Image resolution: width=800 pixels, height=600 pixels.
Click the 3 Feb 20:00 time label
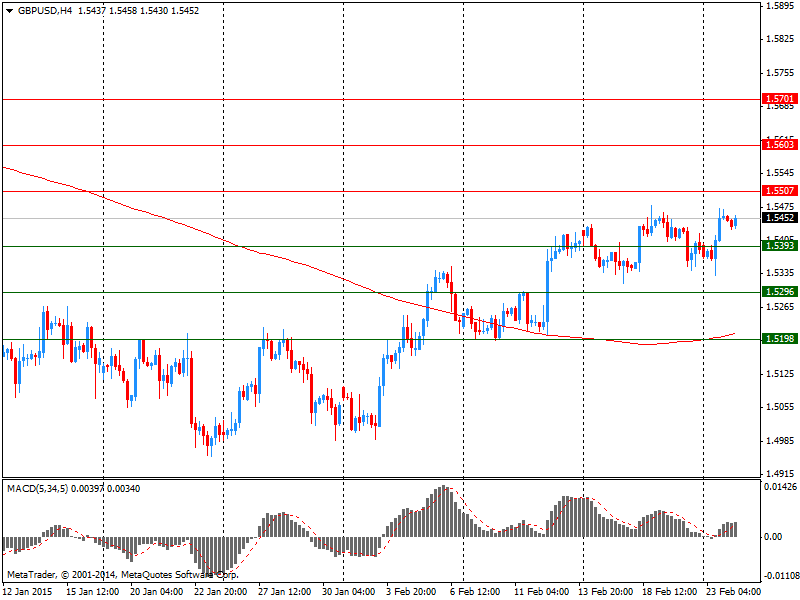411,592
